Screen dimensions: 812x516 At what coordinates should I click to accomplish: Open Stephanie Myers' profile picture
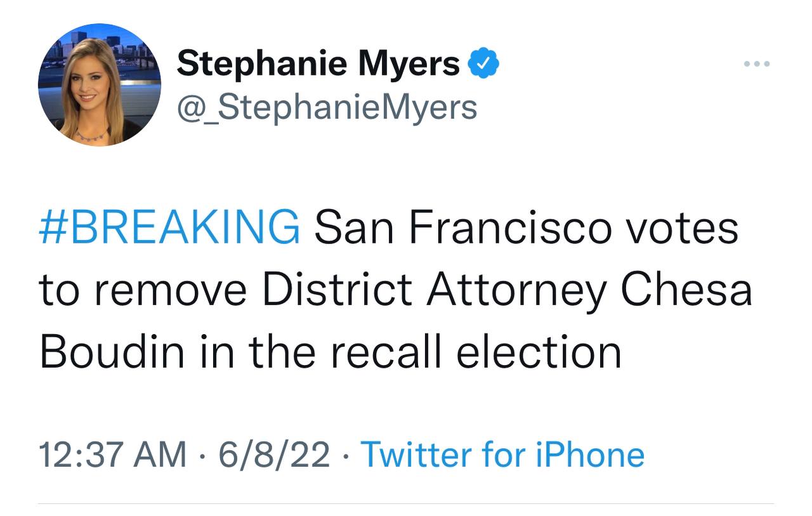point(100,85)
